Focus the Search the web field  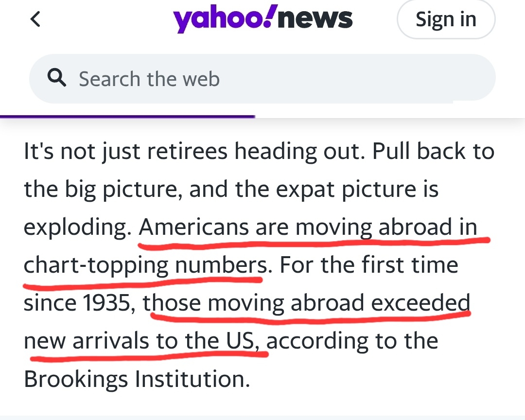(272, 79)
